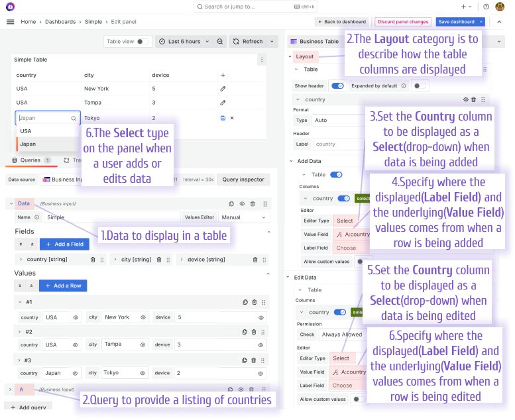Duplicate row #2 values

(x=245, y=332)
